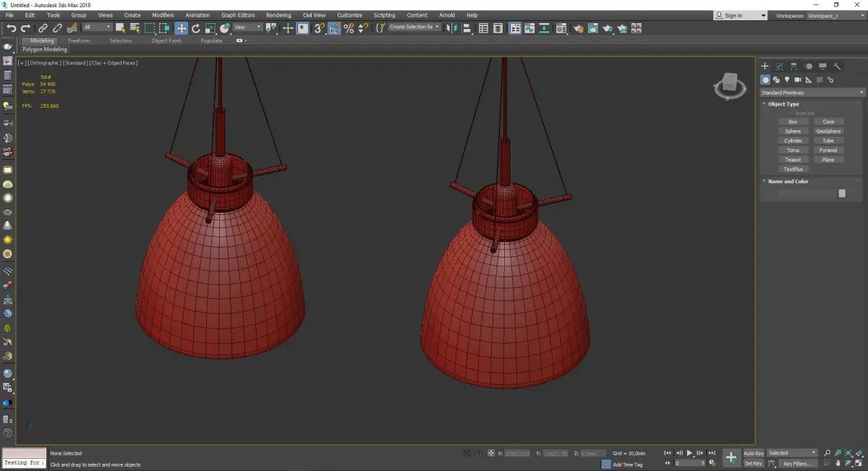The image size is (868, 471).
Task: Open the Standard Primitives dropdown
Action: 812,93
